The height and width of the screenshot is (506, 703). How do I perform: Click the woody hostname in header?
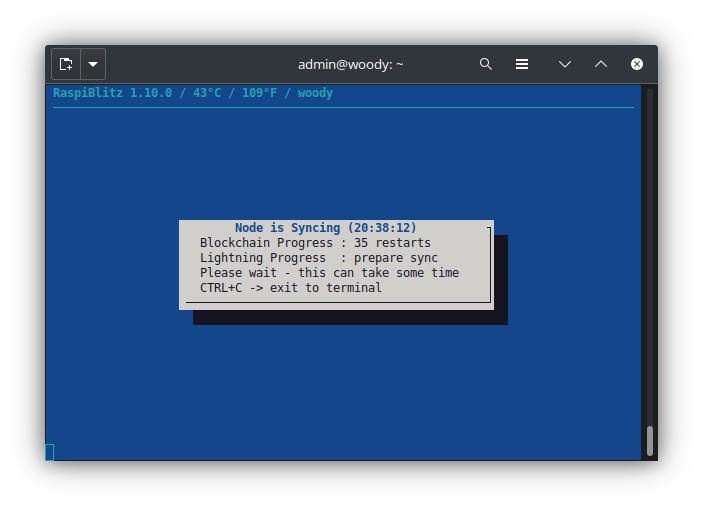coord(315,93)
